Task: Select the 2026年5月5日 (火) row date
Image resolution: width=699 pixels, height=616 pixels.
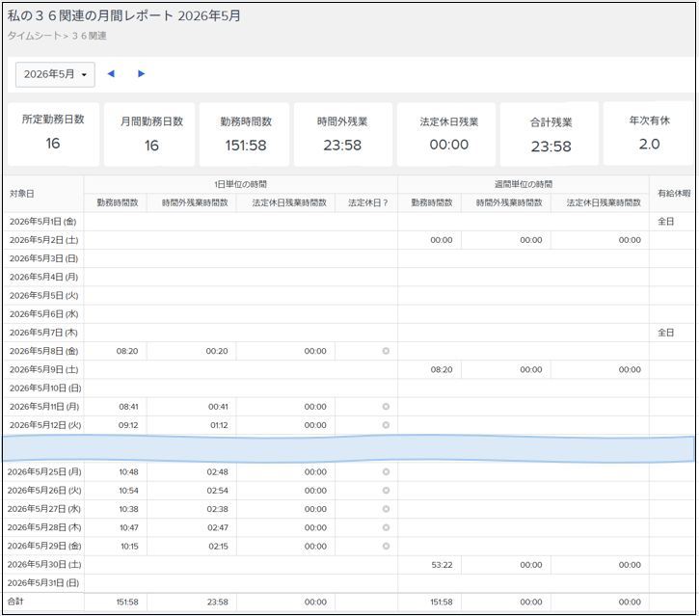Action: [43, 296]
